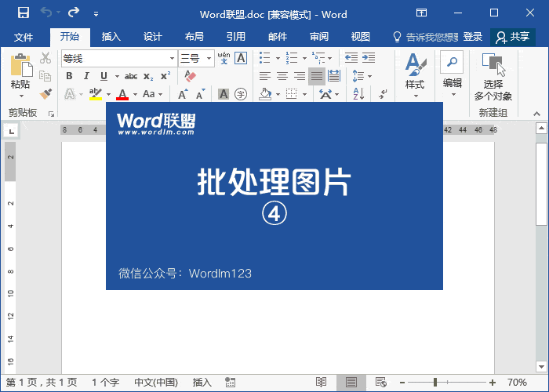Increase paragraph indent
Image resolution: width=549 pixels, height=392 pixels.
pyautogui.click(x=369, y=58)
